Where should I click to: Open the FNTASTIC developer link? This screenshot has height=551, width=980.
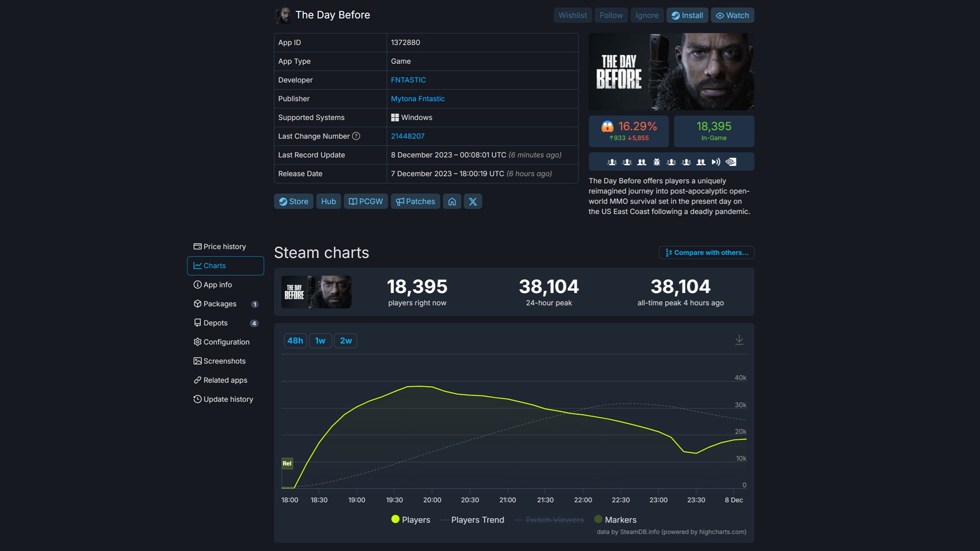point(408,80)
